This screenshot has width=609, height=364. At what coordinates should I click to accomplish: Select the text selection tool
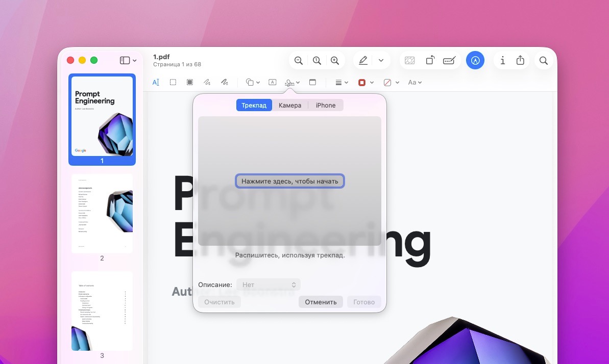pyautogui.click(x=156, y=82)
